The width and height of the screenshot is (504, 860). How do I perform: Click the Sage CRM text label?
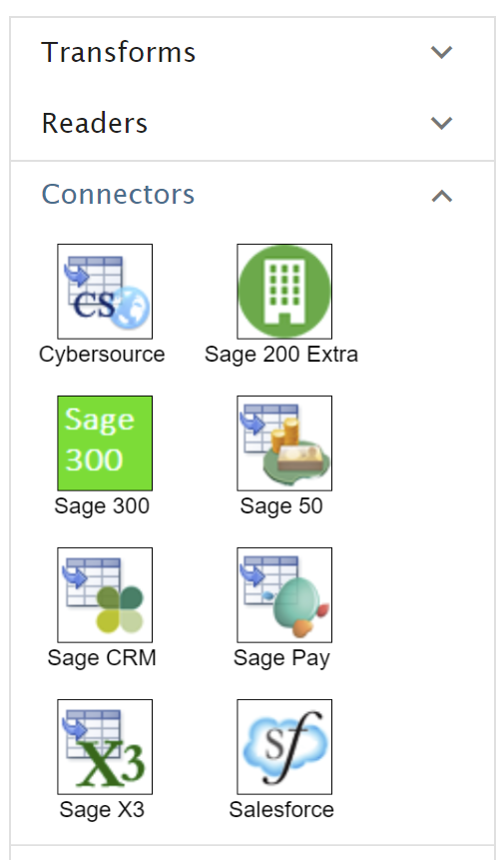(x=102, y=658)
